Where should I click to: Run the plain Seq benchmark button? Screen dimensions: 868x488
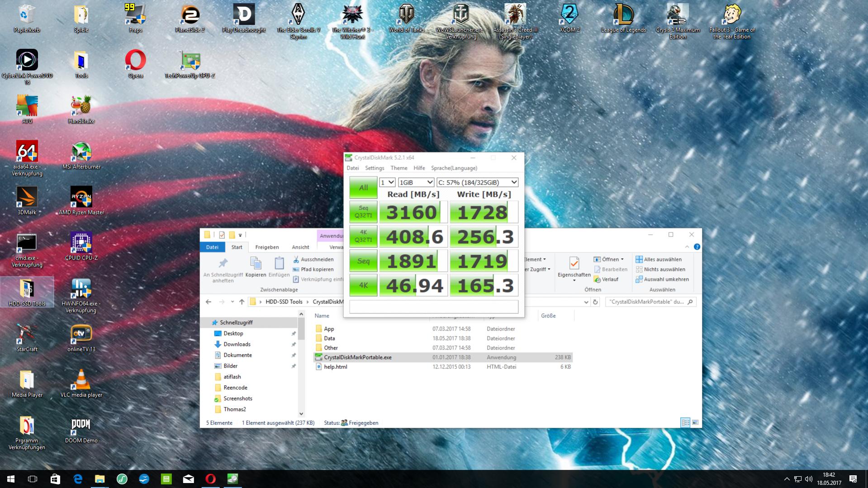[x=363, y=261]
